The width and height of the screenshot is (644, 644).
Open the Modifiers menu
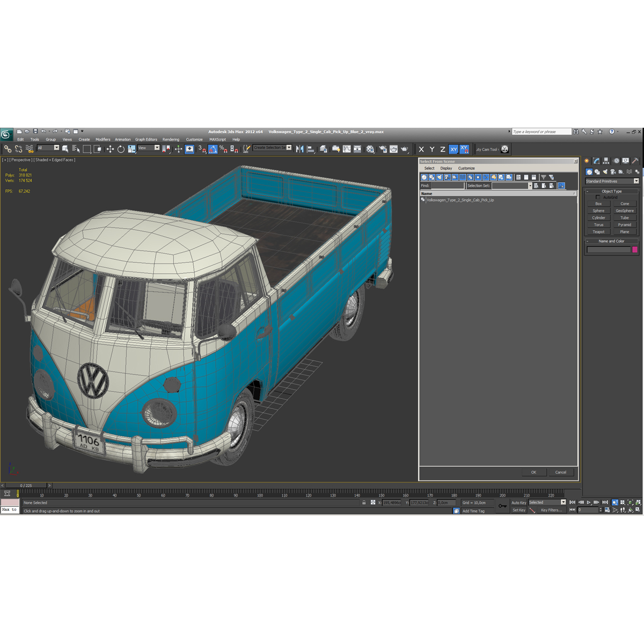(103, 140)
